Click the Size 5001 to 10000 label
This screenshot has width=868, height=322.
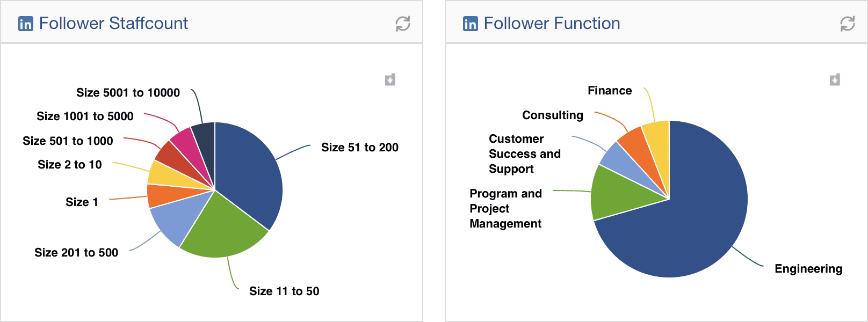pyautogui.click(x=128, y=92)
